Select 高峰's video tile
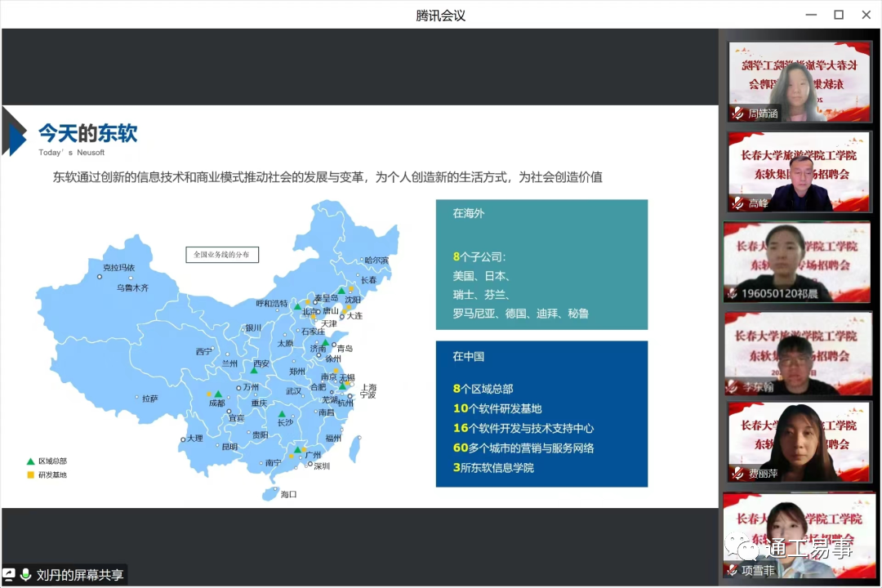This screenshot has height=588, width=882. coord(800,171)
